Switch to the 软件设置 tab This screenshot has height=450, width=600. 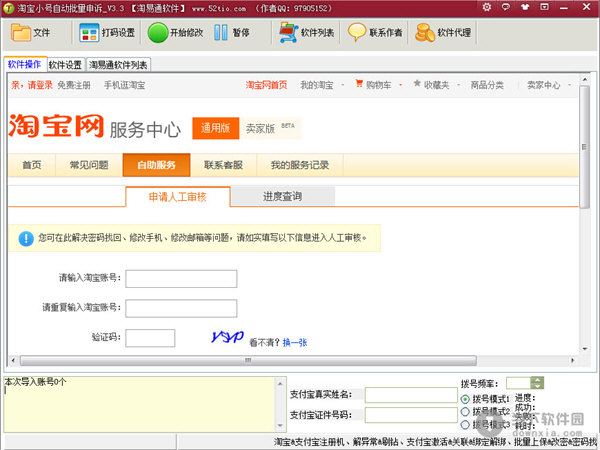[x=65, y=65]
